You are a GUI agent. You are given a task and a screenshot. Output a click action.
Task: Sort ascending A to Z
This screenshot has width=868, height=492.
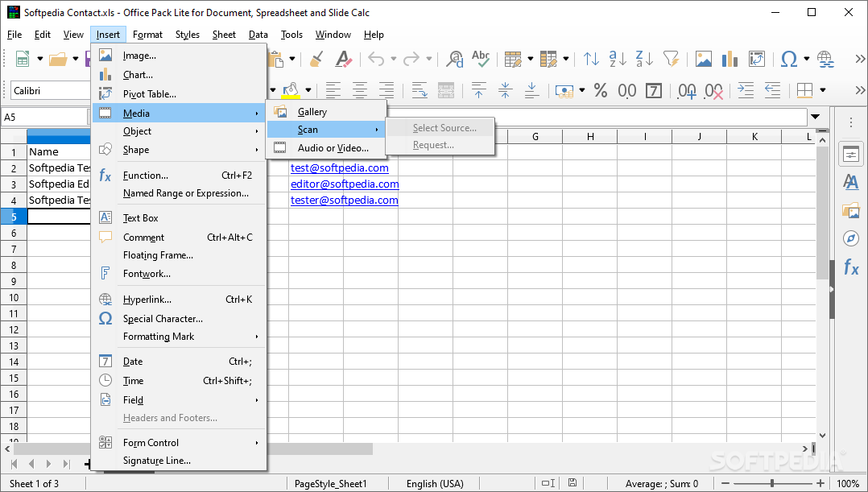(618, 59)
